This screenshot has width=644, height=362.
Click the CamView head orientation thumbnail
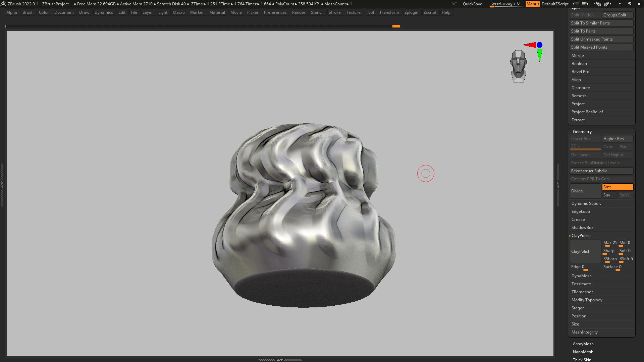tap(519, 66)
